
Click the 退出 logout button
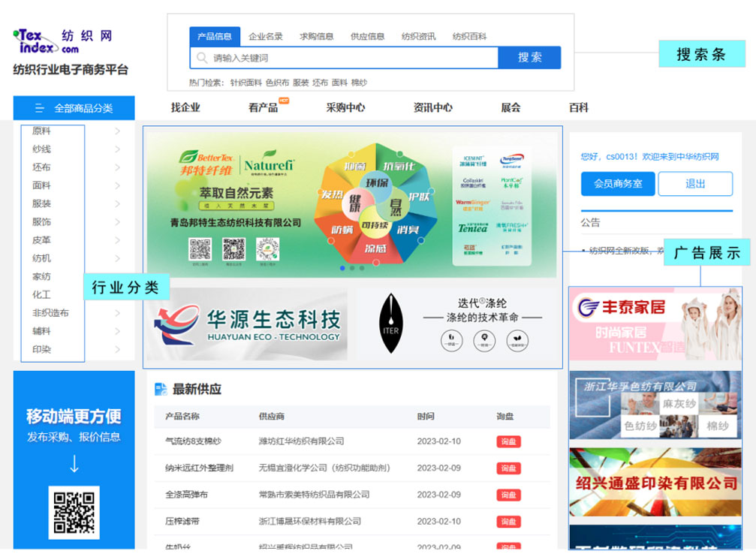(694, 184)
